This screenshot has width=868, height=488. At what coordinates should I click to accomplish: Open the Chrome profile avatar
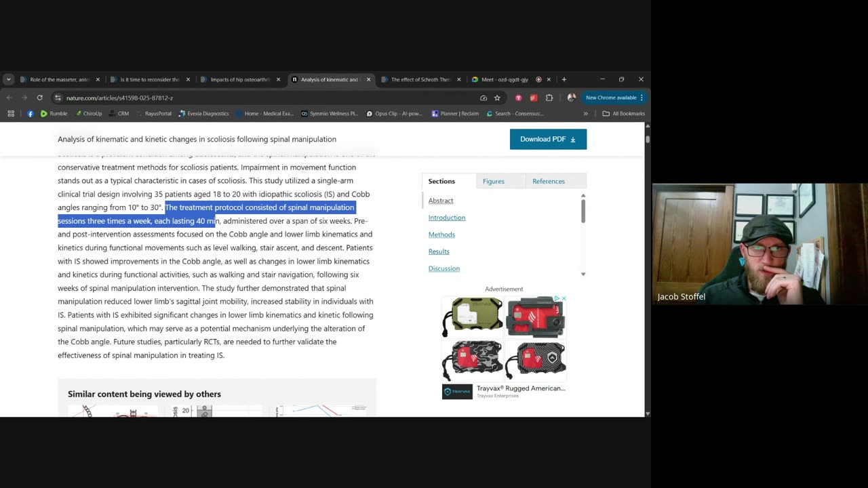click(572, 98)
